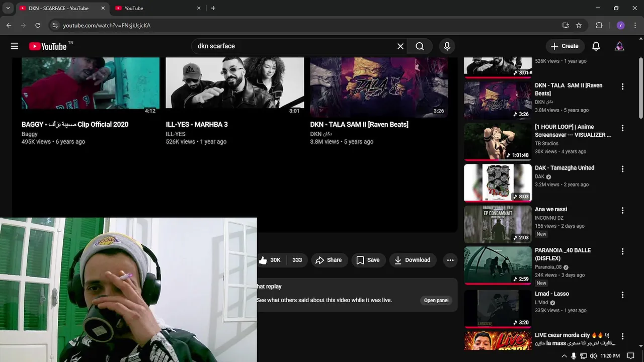This screenshot has height=362, width=644.
Task: Open BAGGY Clip Official 2020 video title
Action: pyautogui.click(x=75, y=125)
